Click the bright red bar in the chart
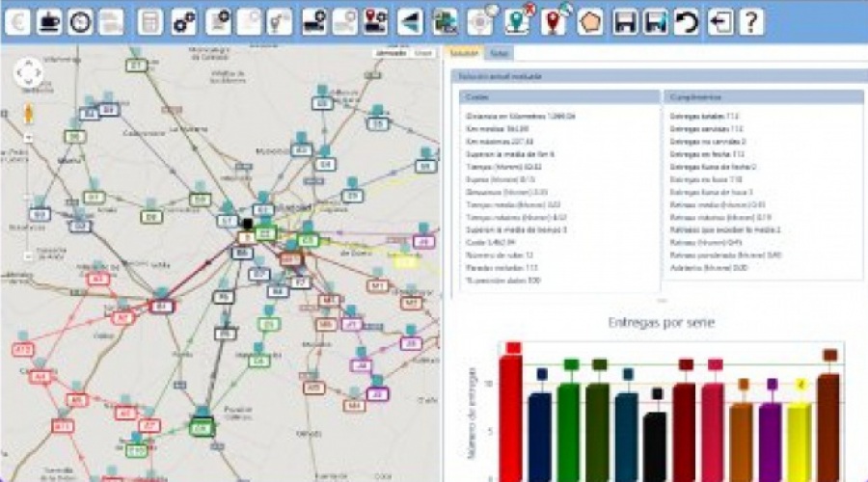 [511, 417]
